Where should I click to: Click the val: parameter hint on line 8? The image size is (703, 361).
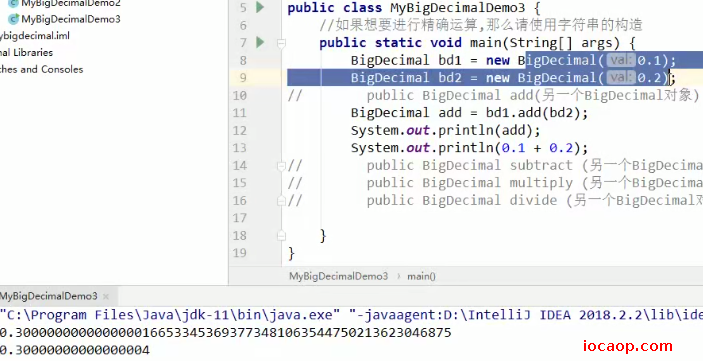(x=621, y=61)
